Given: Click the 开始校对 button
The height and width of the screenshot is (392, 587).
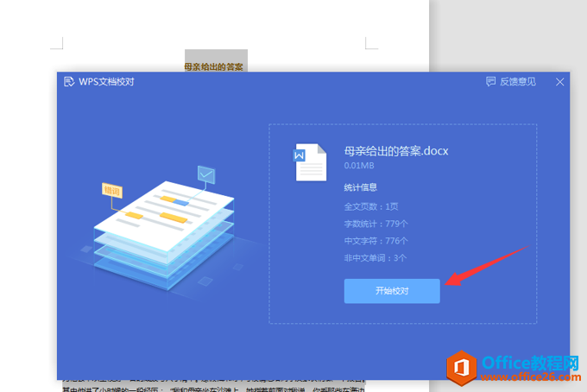Looking at the screenshot, I should click(392, 291).
